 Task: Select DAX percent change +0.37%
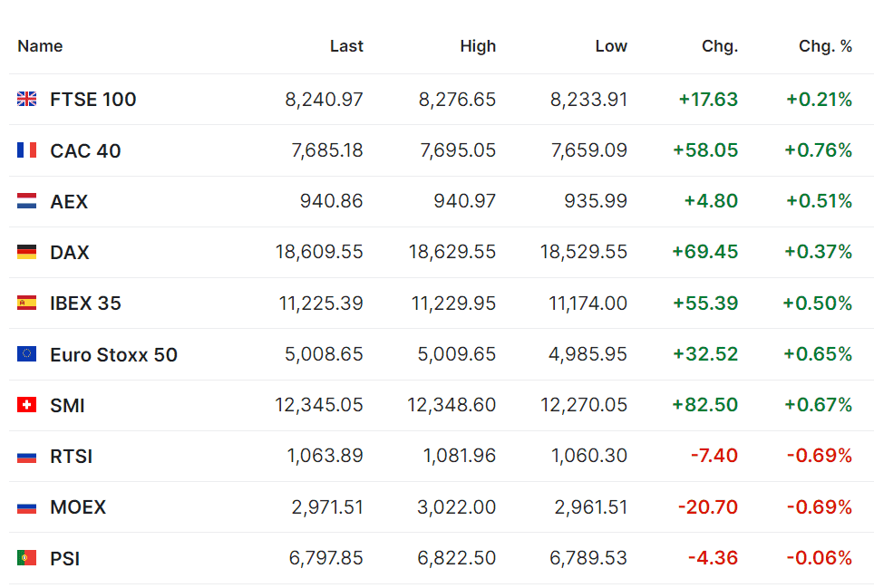(x=819, y=252)
